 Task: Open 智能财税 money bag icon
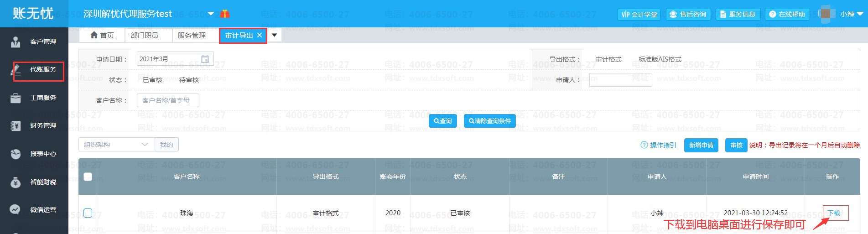pos(16,182)
